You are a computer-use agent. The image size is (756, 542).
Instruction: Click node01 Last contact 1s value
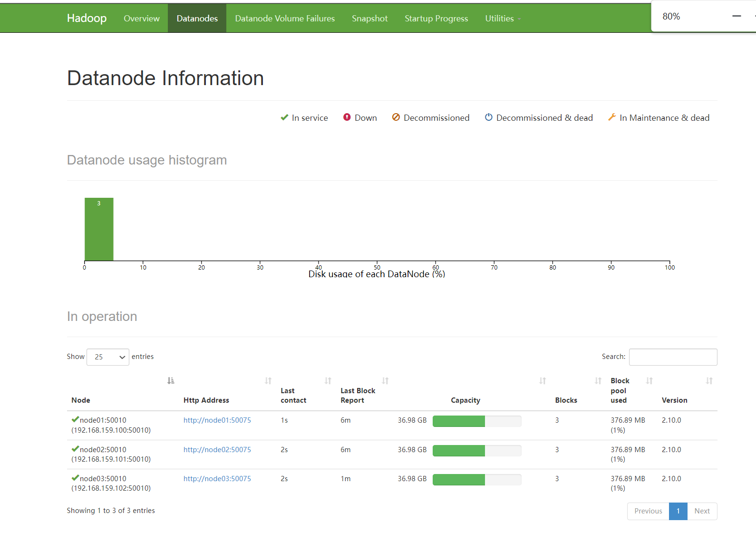(x=284, y=420)
